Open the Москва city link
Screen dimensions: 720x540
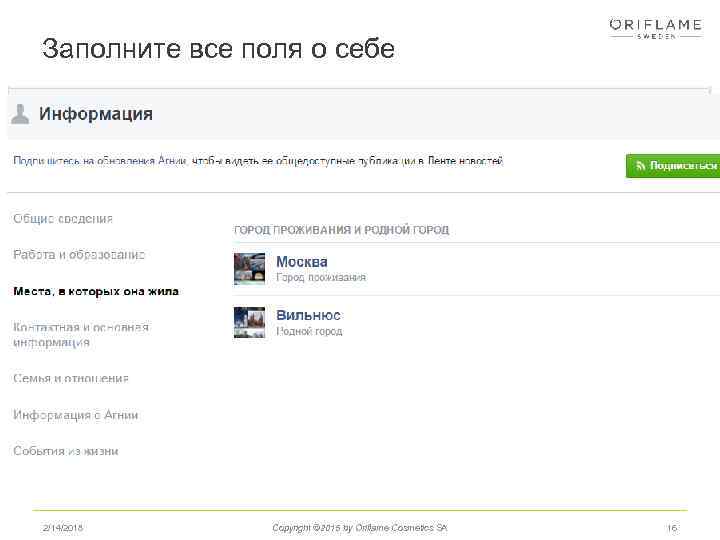(302, 262)
